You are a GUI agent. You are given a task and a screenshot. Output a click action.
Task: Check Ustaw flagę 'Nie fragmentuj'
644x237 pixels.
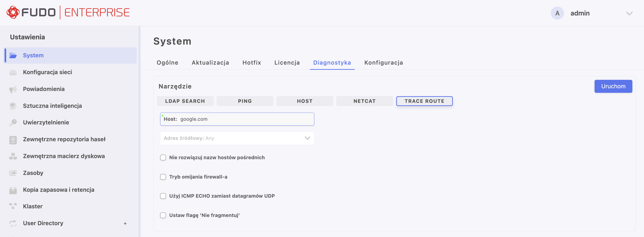pyautogui.click(x=163, y=215)
